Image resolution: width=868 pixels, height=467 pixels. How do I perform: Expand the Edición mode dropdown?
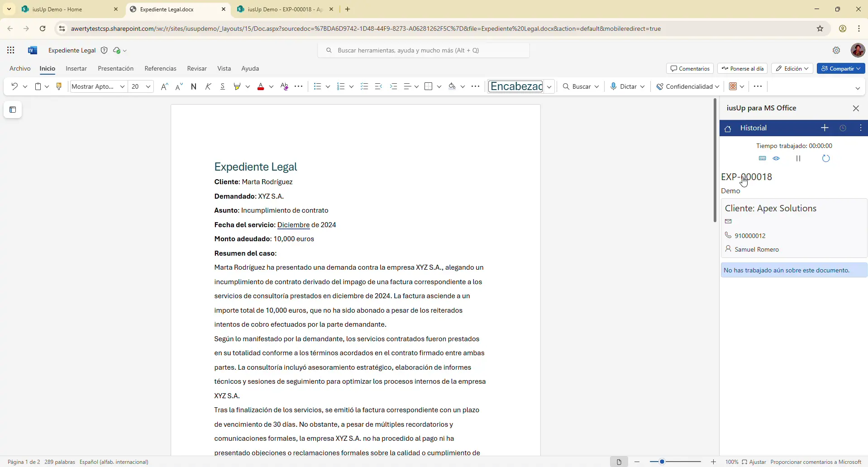coord(792,68)
